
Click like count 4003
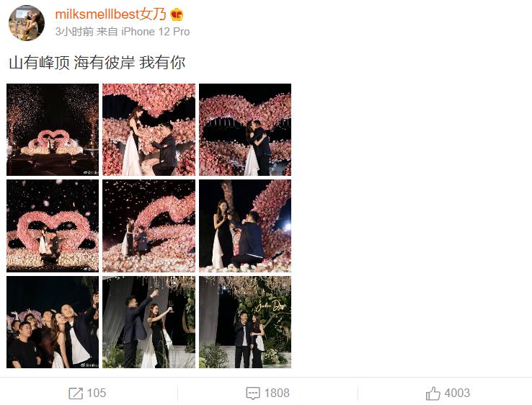click(x=457, y=393)
